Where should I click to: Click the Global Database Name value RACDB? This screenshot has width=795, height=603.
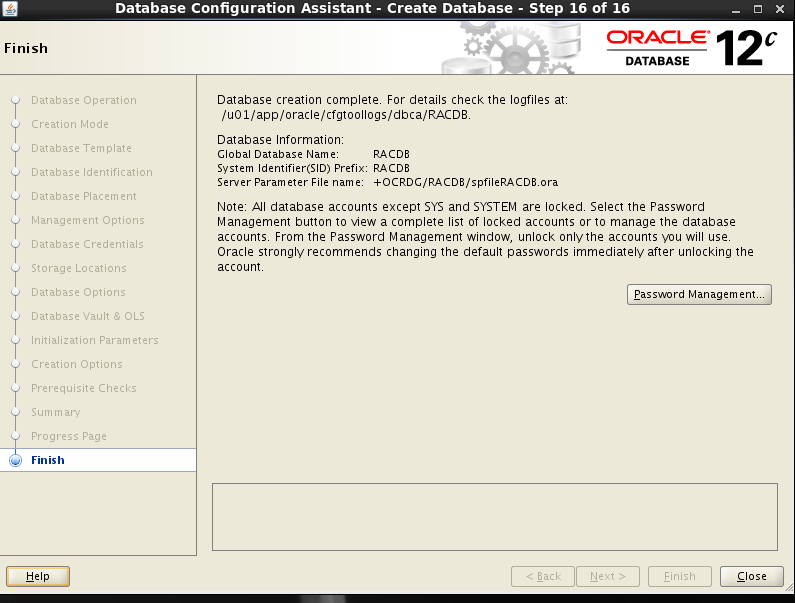(391, 154)
